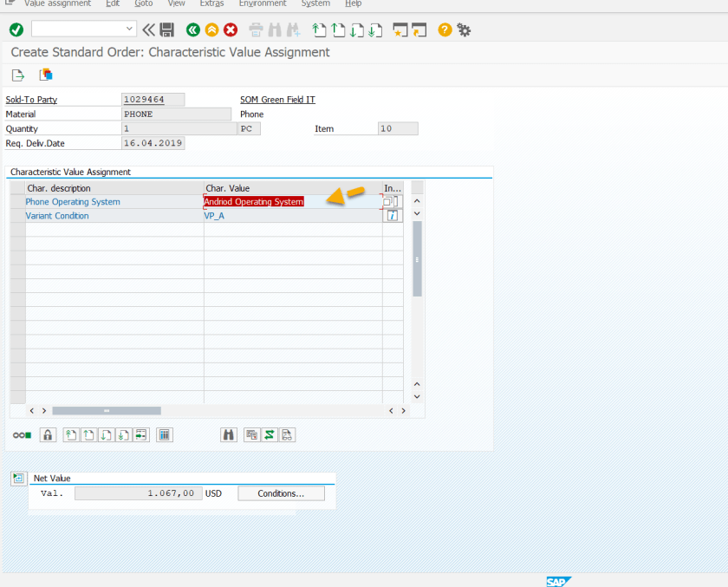Viewport: 728px width, 587px height.
Task: Select the Variant Condition characteristic
Action: tap(56, 216)
